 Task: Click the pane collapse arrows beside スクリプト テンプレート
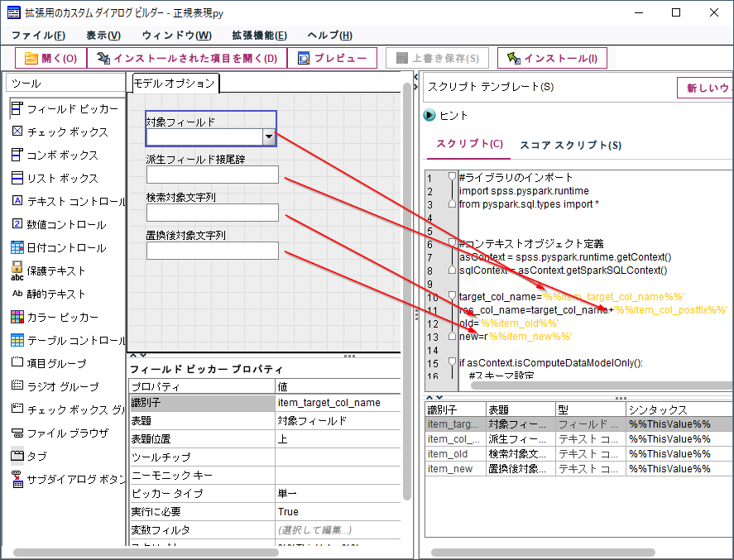415,81
